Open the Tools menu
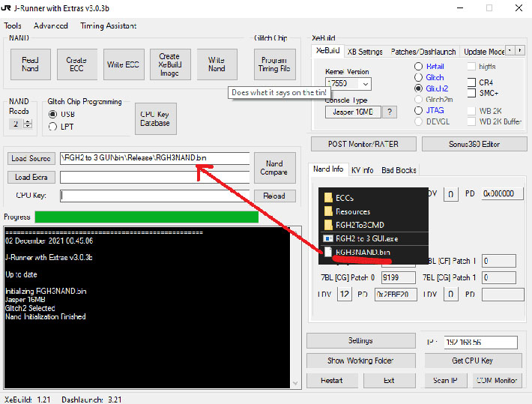532x404 pixels. coord(13,25)
